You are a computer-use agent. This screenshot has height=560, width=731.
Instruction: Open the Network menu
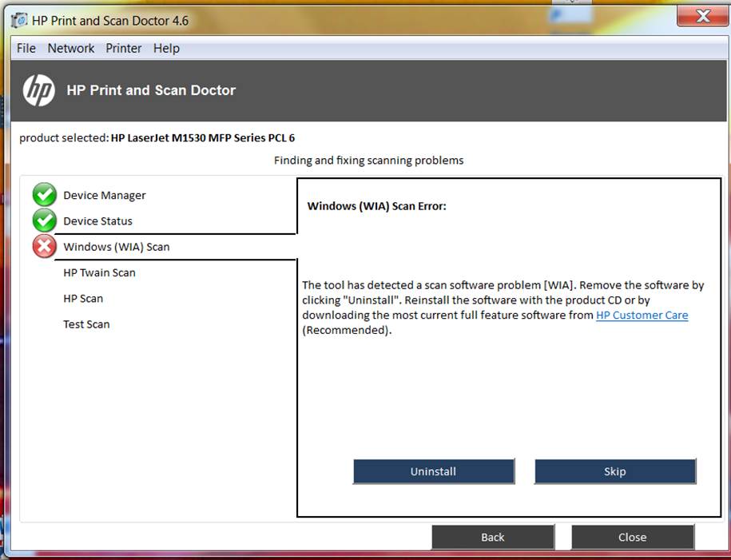coord(71,48)
